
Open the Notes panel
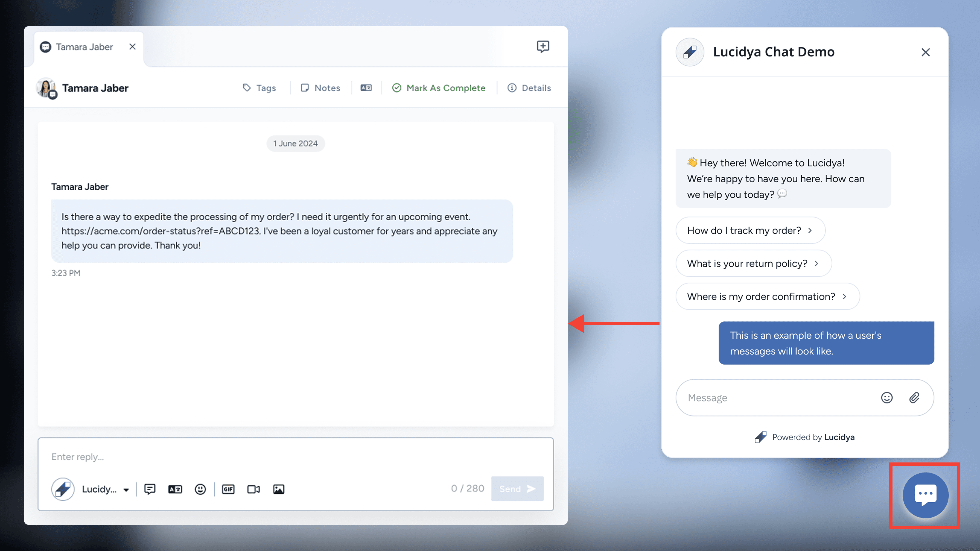pos(320,88)
